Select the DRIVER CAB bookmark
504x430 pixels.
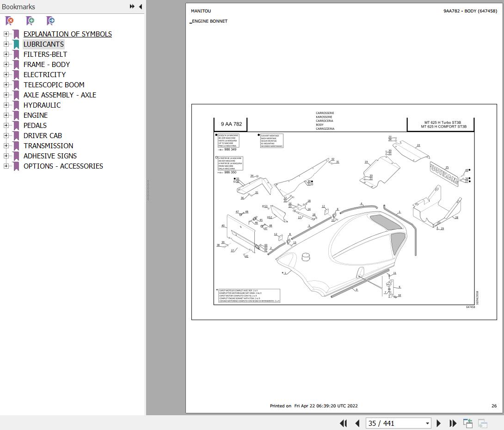pos(43,135)
